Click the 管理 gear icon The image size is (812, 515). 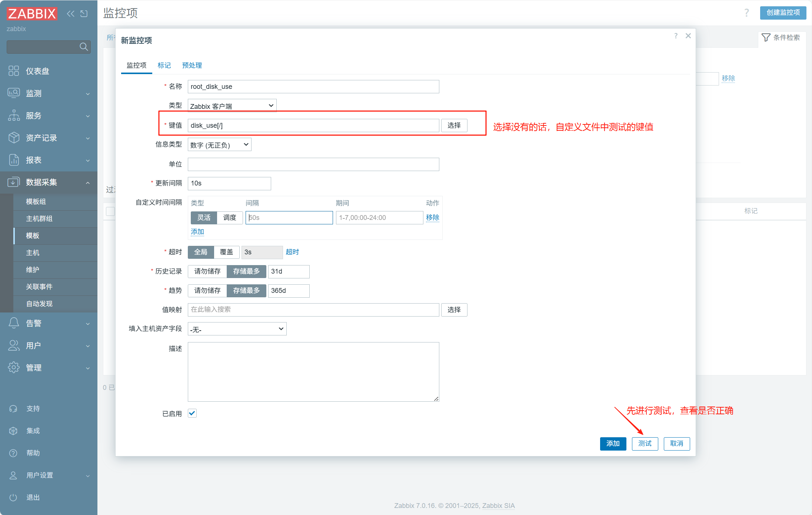(14, 367)
